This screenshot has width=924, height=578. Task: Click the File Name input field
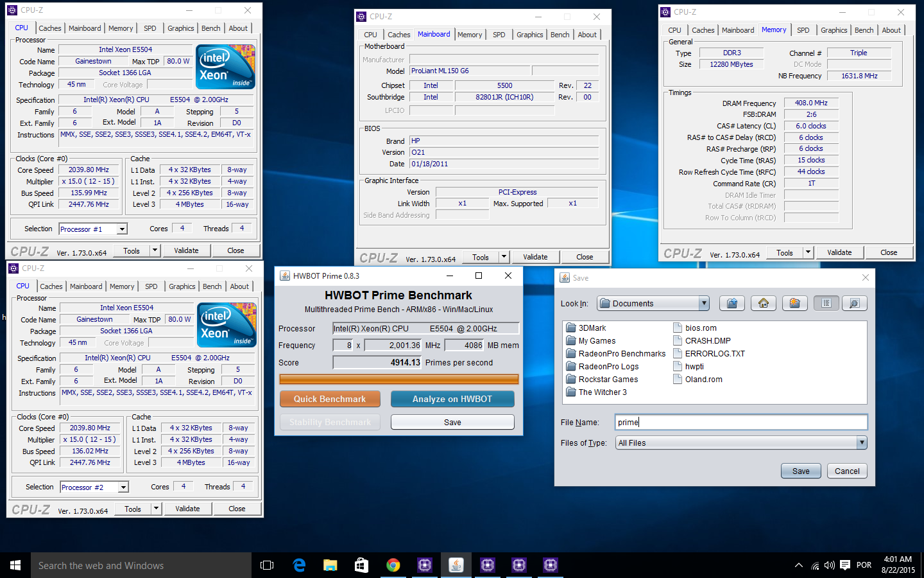tap(741, 422)
